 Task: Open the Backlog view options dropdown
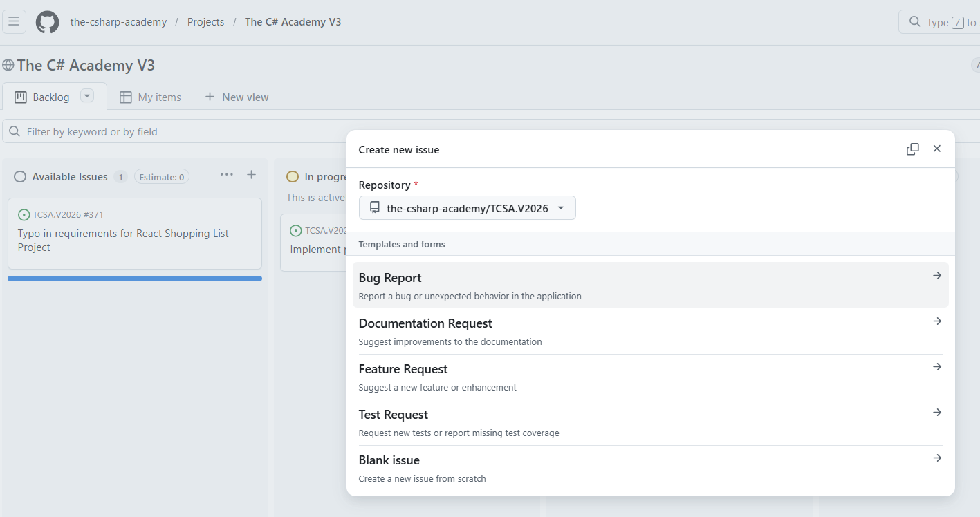87,96
